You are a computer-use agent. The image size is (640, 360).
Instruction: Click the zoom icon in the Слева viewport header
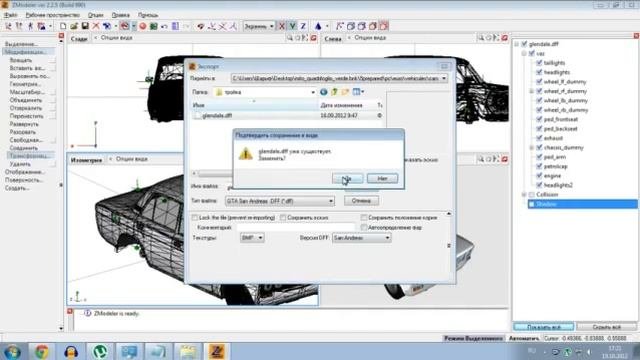(481, 38)
